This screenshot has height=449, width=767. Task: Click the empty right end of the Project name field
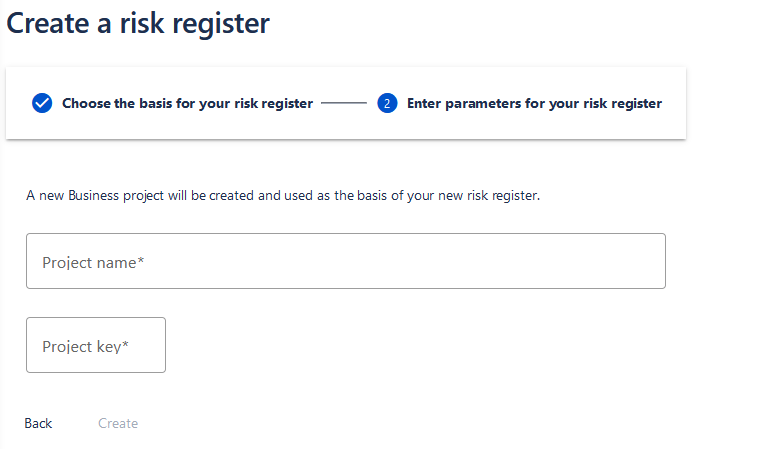pyautogui.click(x=611, y=261)
